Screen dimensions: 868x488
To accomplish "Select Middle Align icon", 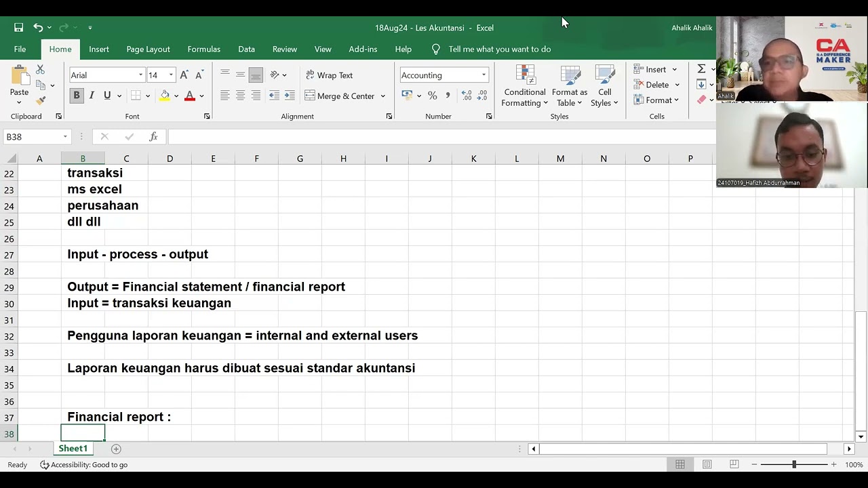I will (240, 75).
